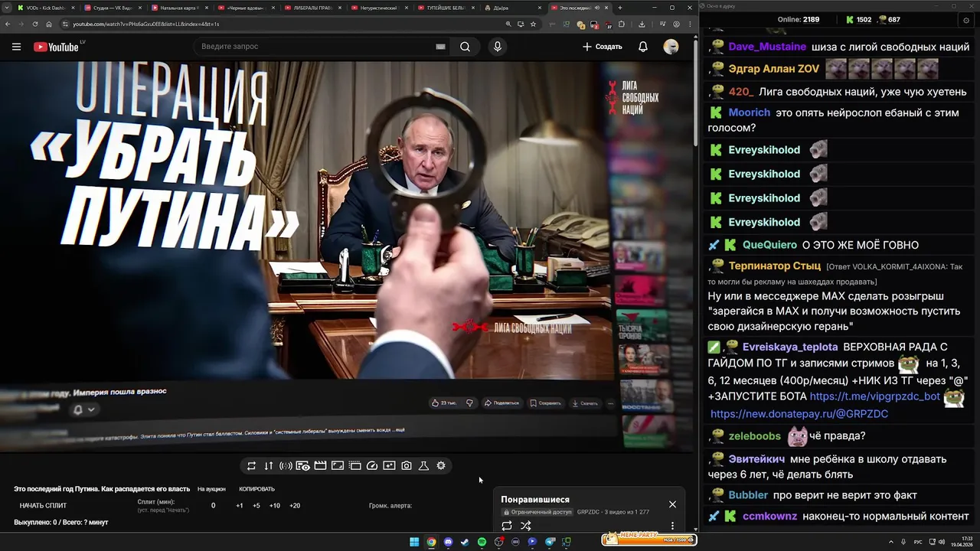This screenshot has height=551, width=980.
Task: Bookmark page with address bar star
Action: click(534, 24)
